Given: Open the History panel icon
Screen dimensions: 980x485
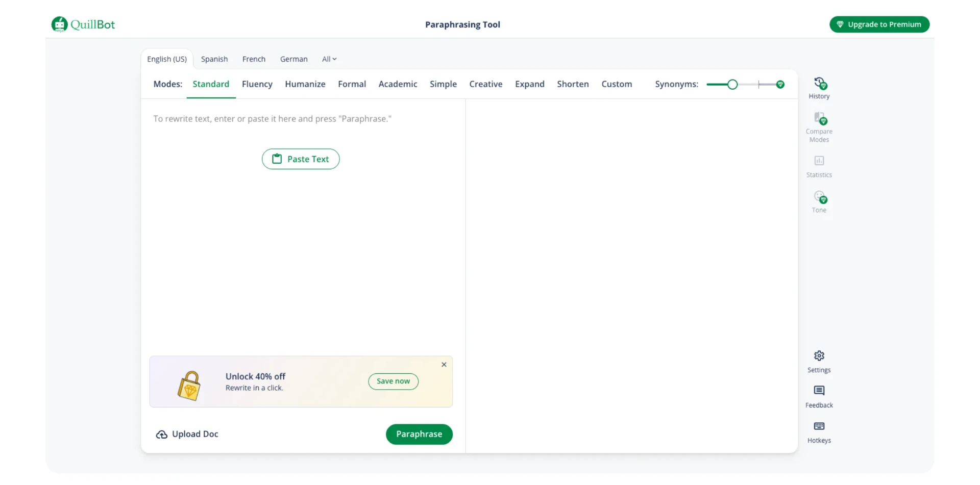Looking at the screenshot, I should [820, 83].
